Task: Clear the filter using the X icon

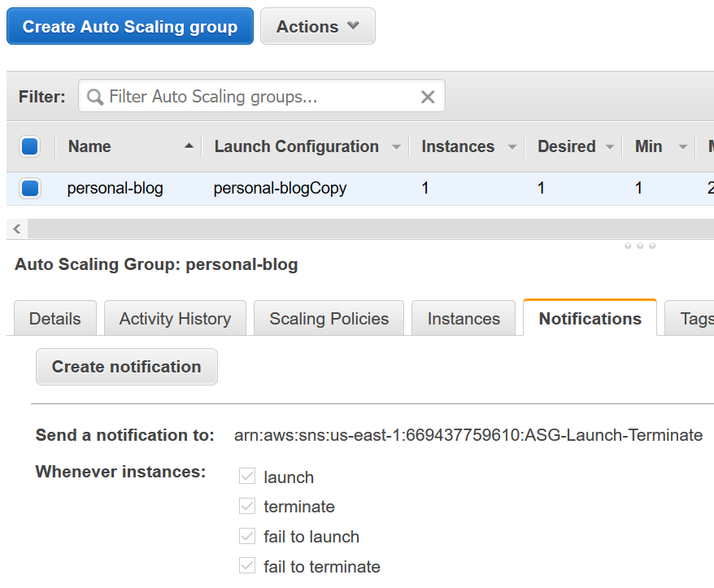Action: pyautogui.click(x=428, y=96)
